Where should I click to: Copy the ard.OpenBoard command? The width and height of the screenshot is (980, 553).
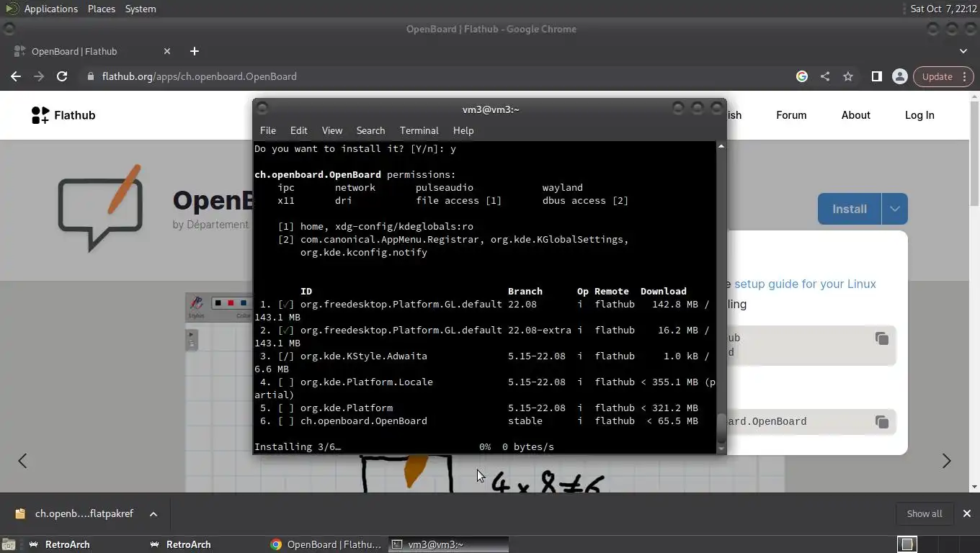881,422
